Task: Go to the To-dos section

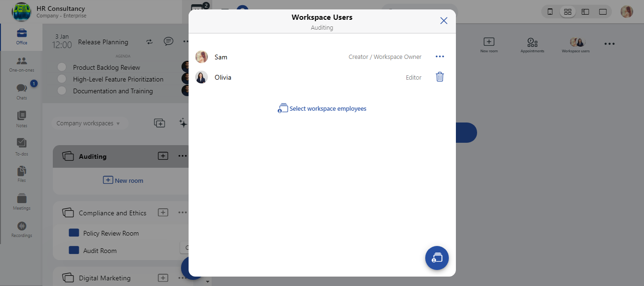Action: [x=22, y=146]
